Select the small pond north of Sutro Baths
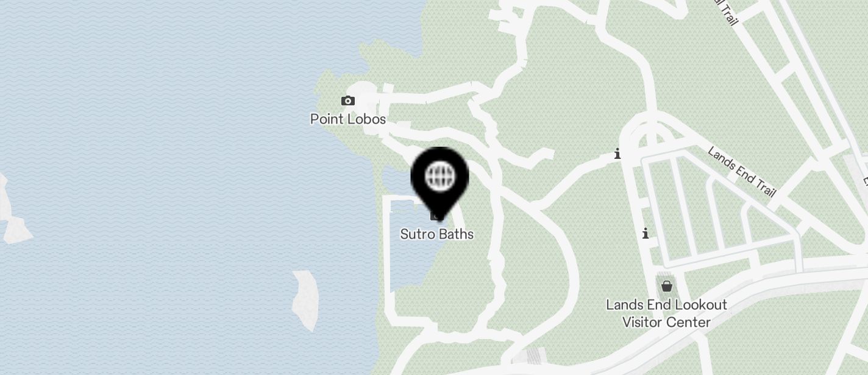This screenshot has width=868, height=375. (394, 178)
